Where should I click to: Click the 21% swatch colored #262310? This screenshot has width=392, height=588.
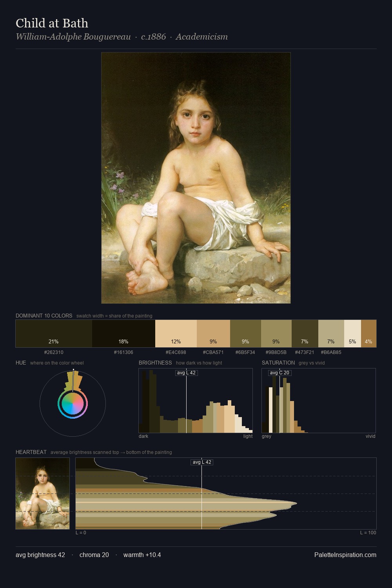coord(54,334)
